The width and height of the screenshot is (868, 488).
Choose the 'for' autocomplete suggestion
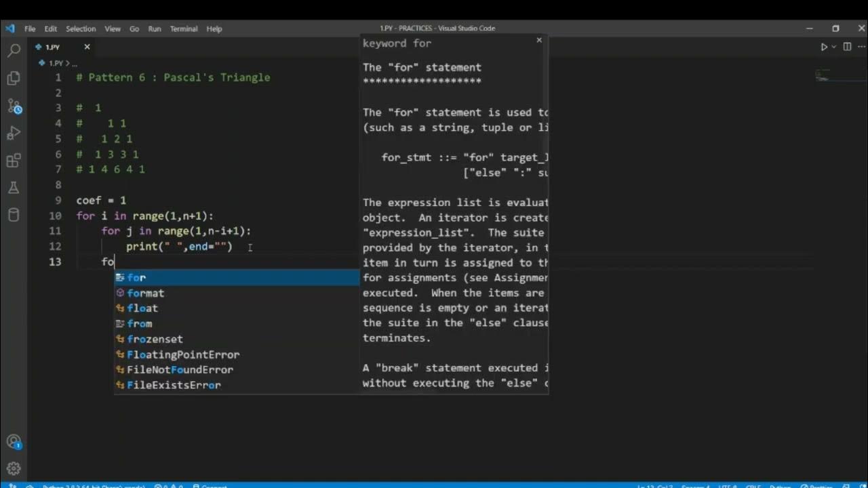237,278
